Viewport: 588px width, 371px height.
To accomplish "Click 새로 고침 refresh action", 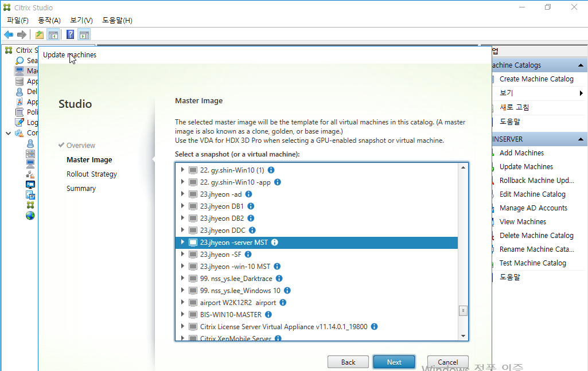I will [514, 108].
